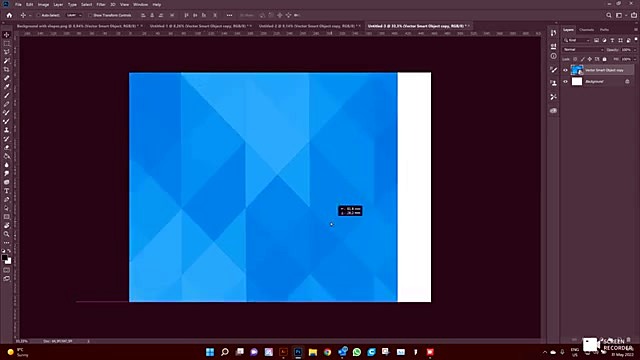Open the Clone Source panel icon
Viewport: 640px width, 360px height.
pyautogui.click(x=553, y=83)
